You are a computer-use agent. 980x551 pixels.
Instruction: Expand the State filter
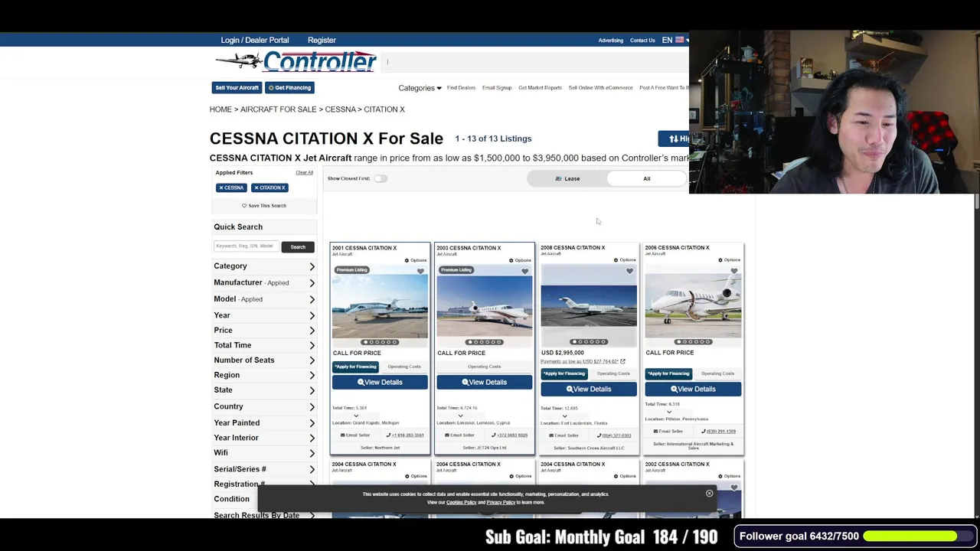[264, 390]
